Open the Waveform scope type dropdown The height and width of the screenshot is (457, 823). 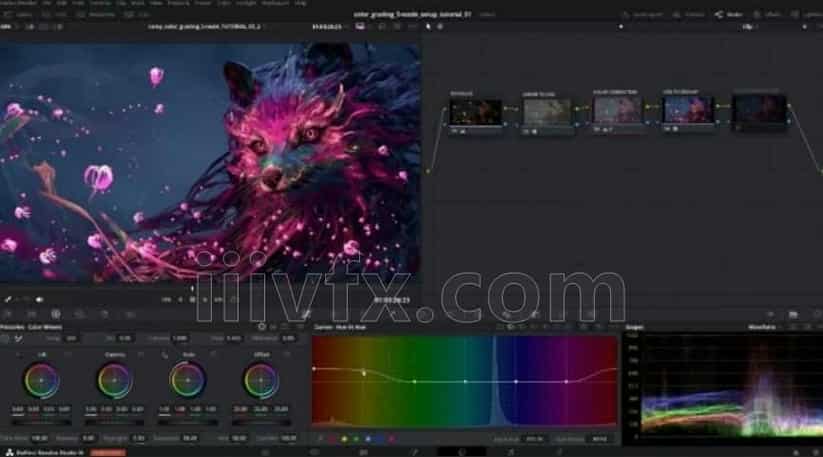[x=766, y=327]
